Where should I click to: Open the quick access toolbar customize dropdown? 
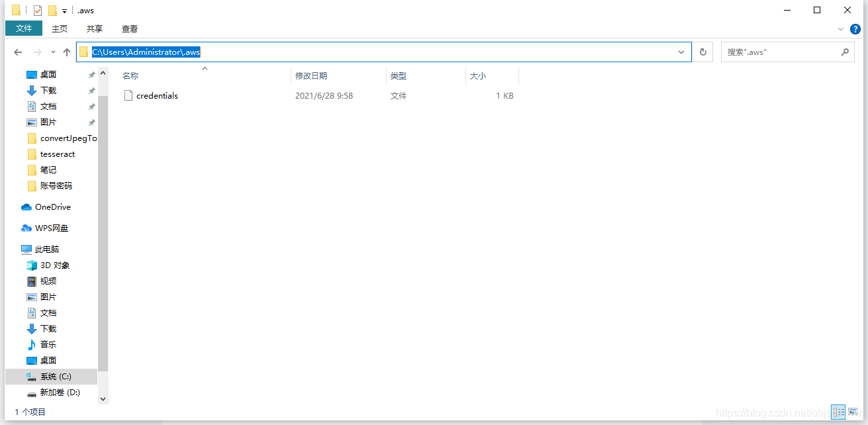click(x=64, y=11)
